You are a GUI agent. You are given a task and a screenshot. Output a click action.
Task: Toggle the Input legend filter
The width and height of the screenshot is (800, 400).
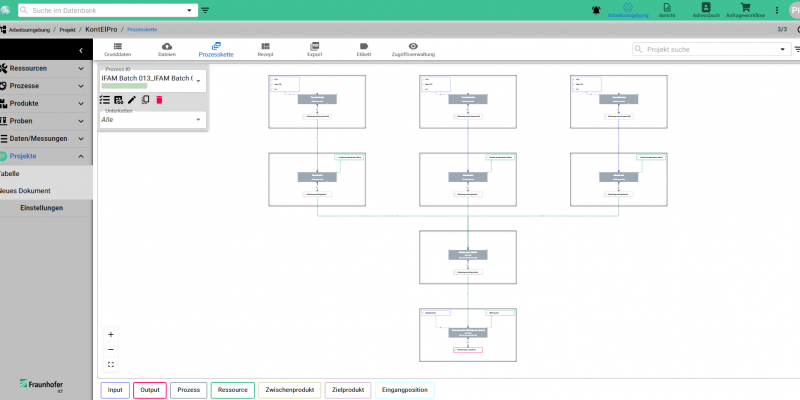tap(115, 390)
